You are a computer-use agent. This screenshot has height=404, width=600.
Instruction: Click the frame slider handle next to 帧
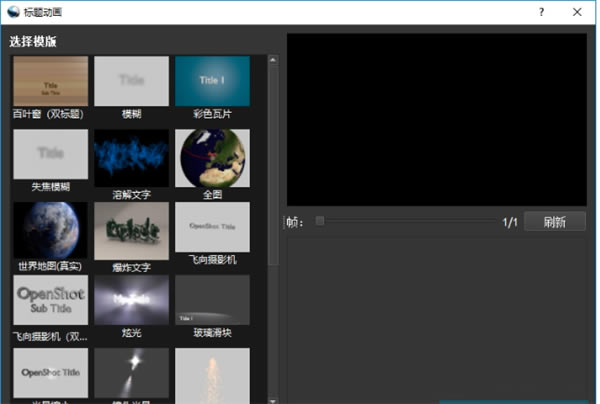pyautogui.click(x=320, y=222)
